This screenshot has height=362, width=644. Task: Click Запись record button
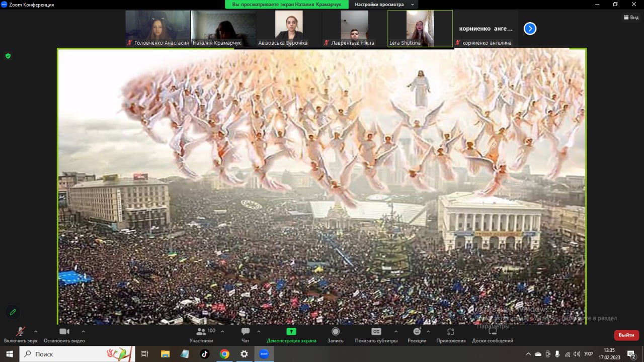point(336,335)
